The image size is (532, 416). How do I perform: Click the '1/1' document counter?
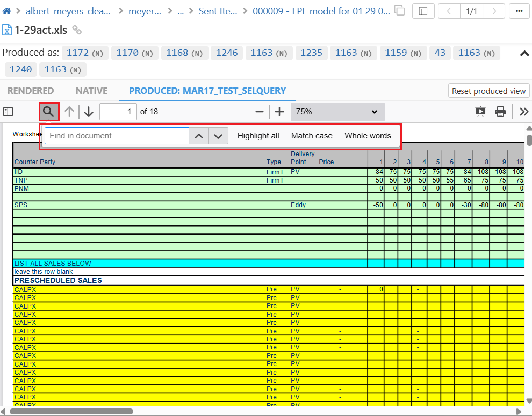tap(471, 11)
